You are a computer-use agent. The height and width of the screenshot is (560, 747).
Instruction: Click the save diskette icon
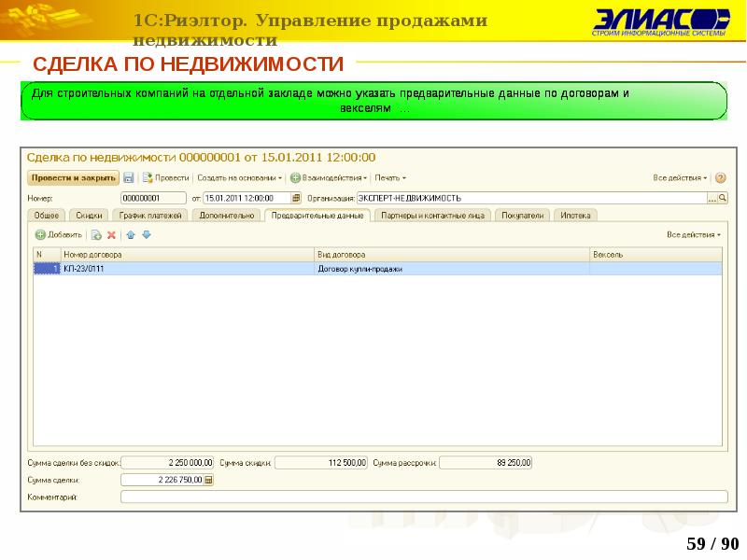tap(129, 177)
